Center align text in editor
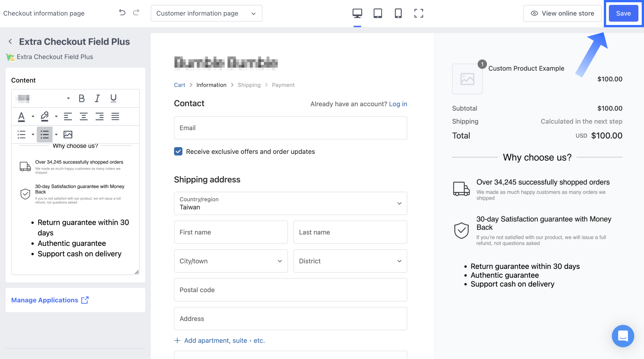 click(84, 116)
